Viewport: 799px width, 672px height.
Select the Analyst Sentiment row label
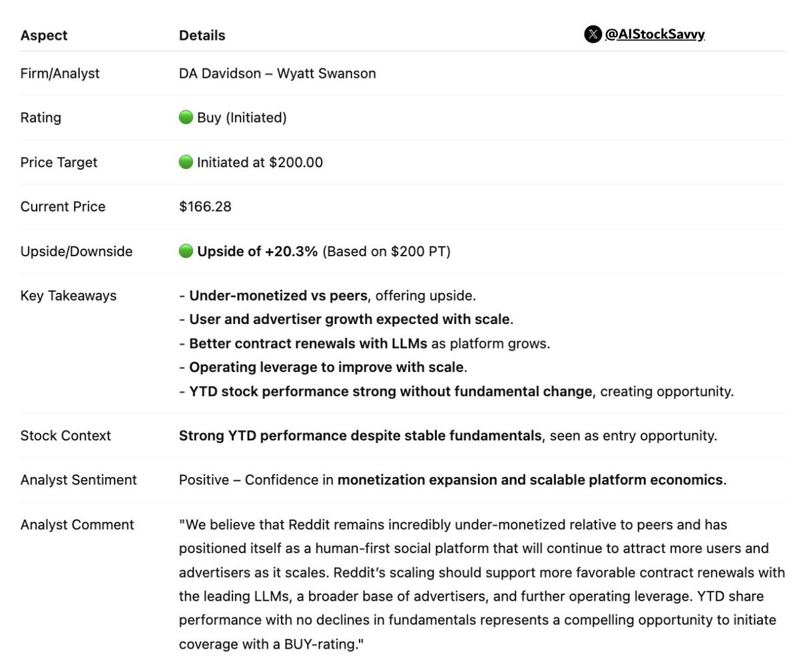tap(79, 480)
